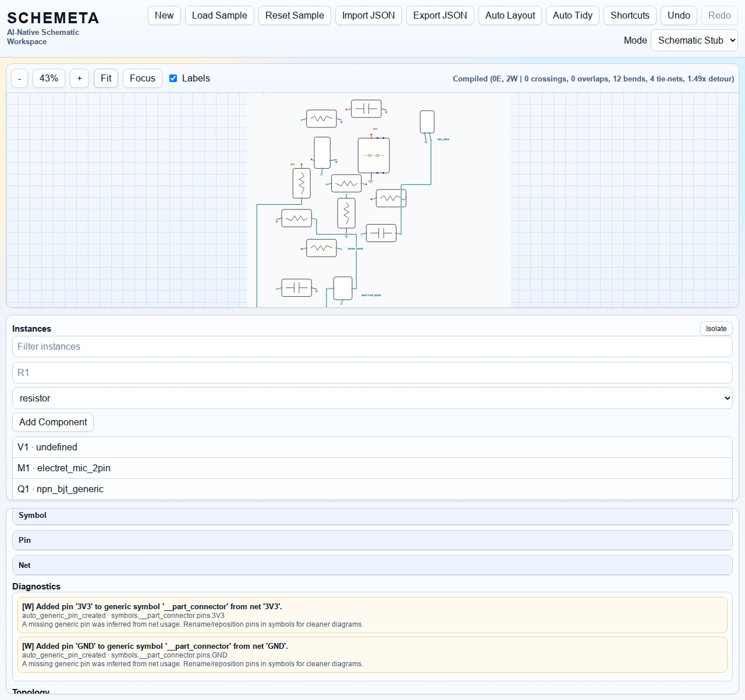
Task: Click the blank symbol beside the MIC_BIAS label
Action: point(427,122)
